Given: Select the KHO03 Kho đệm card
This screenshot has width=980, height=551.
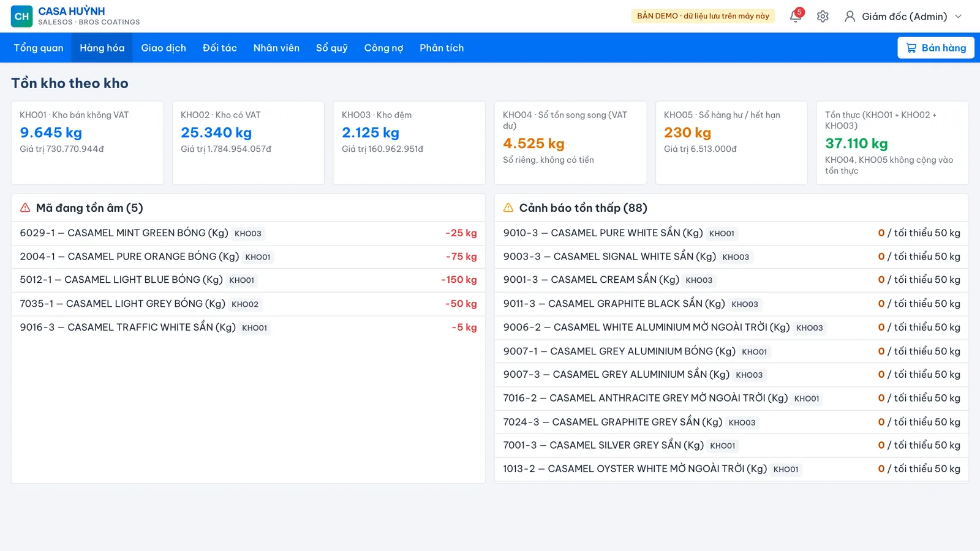Looking at the screenshot, I should [409, 143].
